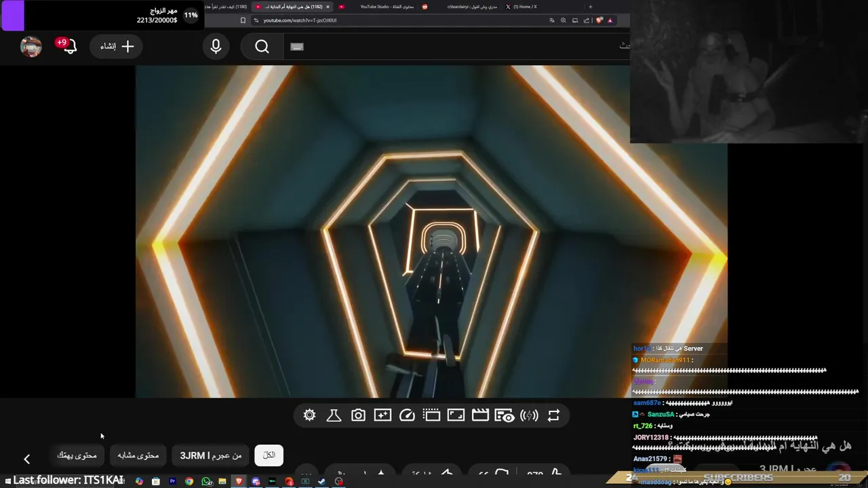
Task: Click the YouTube magnifier search button
Action: [262, 46]
